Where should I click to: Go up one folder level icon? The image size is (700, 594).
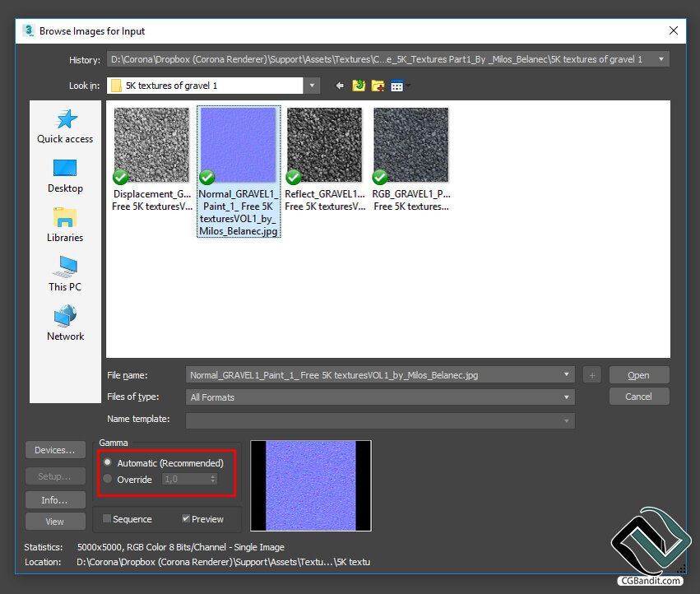pyautogui.click(x=359, y=86)
